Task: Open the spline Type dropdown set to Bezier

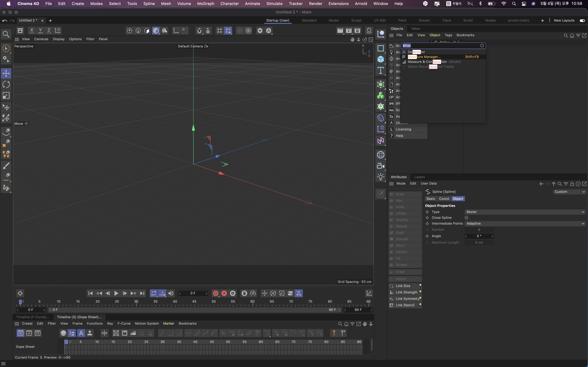Action: tap(525, 212)
